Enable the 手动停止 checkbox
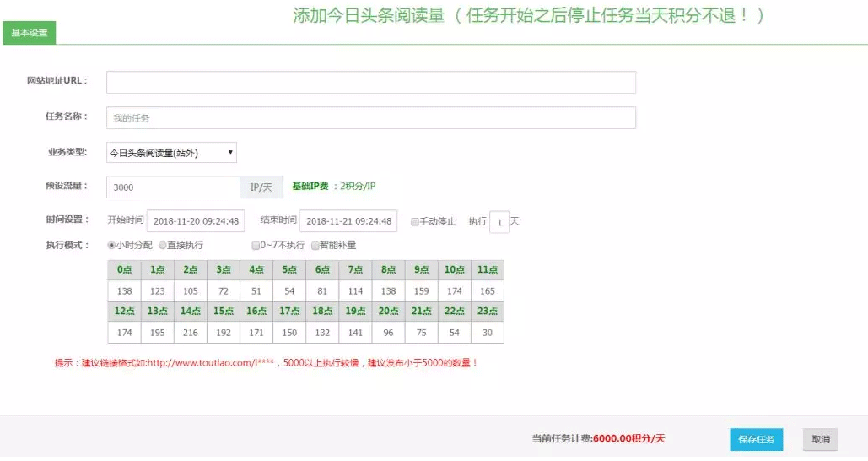The image size is (868, 461). [414, 222]
